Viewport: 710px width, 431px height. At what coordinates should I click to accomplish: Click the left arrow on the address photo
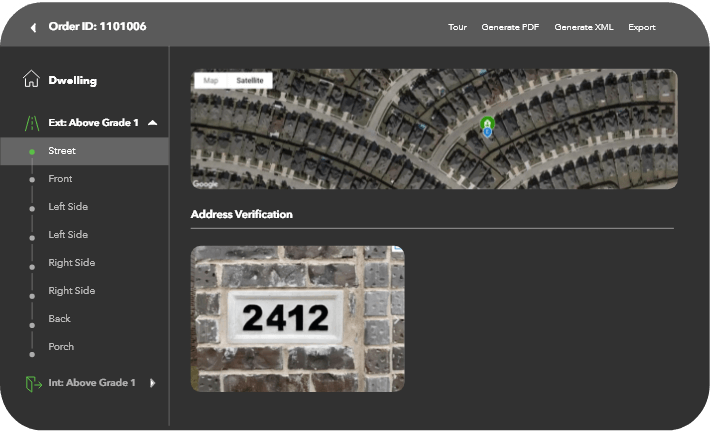coord(197,319)
